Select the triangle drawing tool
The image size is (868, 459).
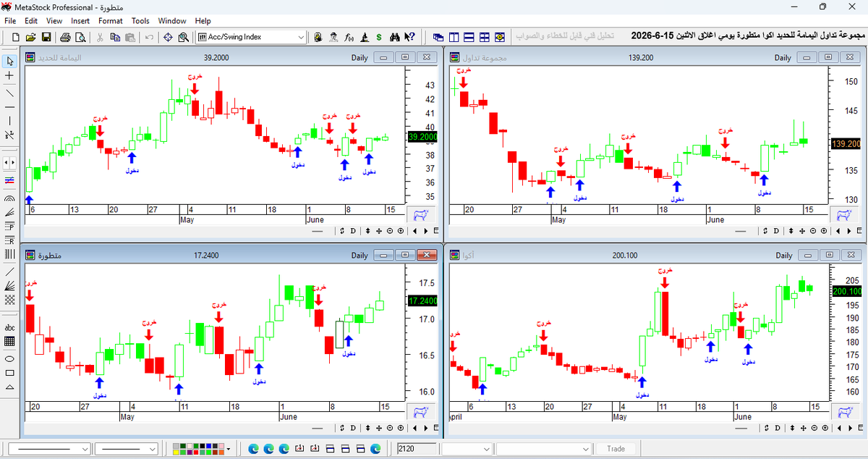tap(9, 387)
